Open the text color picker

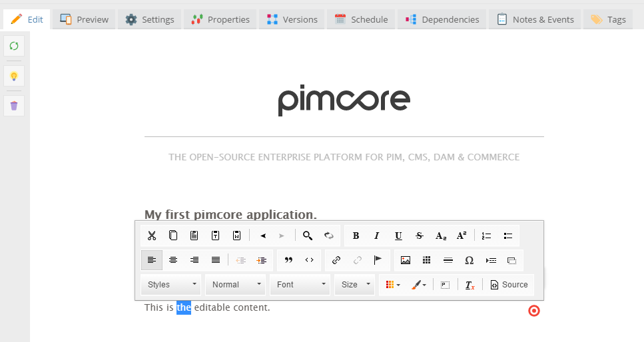[x=393, y=285]
